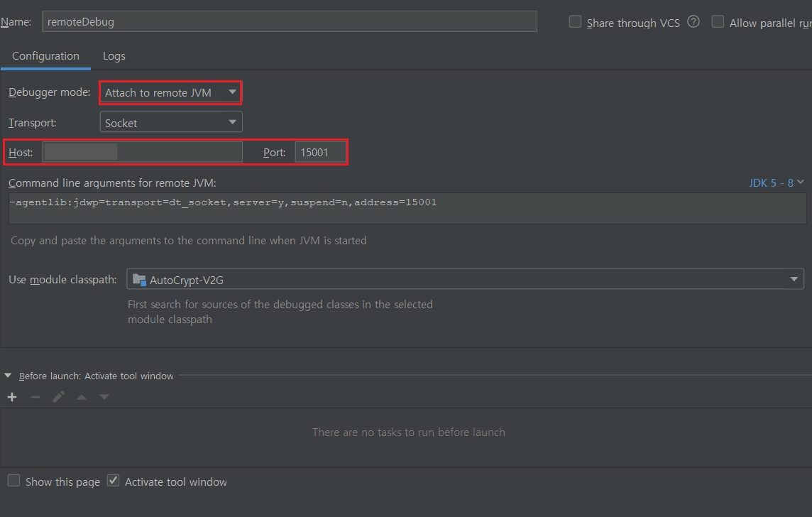Open the Transport Socket dropdown
The width and height of the screenshot is (812, 517).
170,123
